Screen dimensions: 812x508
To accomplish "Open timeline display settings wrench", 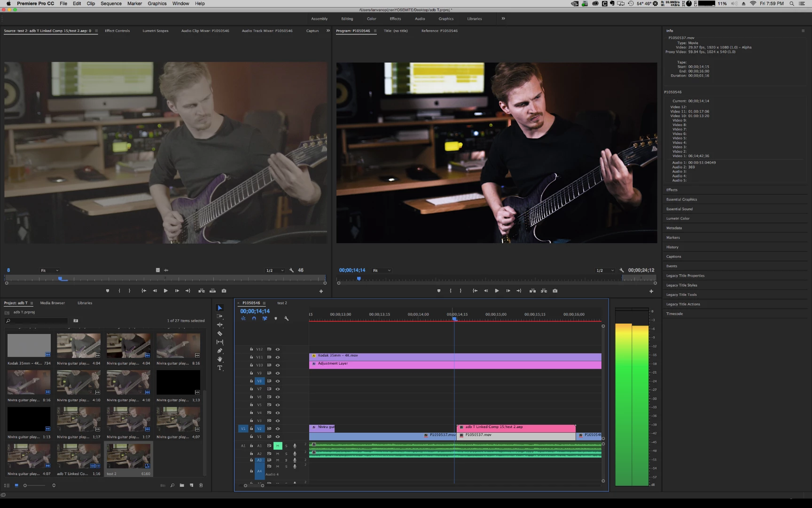I will coord(286,318).
